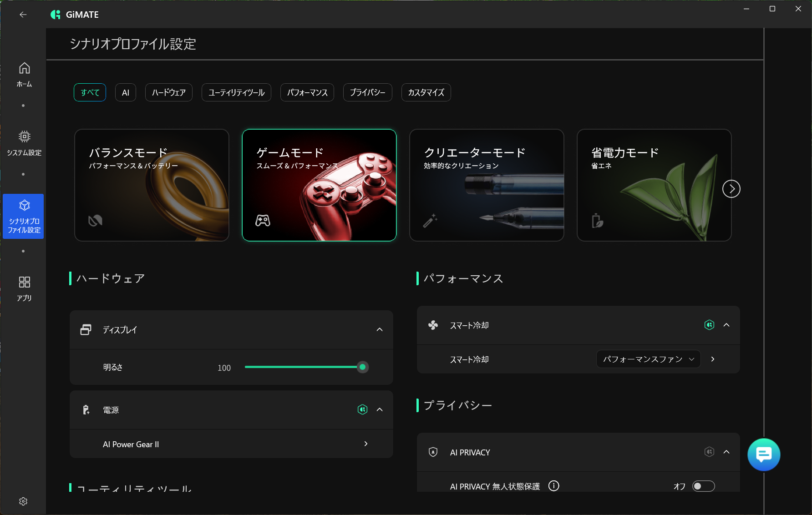
Task: Click the スマート冷却 fan icon
Action: [433, 325]
